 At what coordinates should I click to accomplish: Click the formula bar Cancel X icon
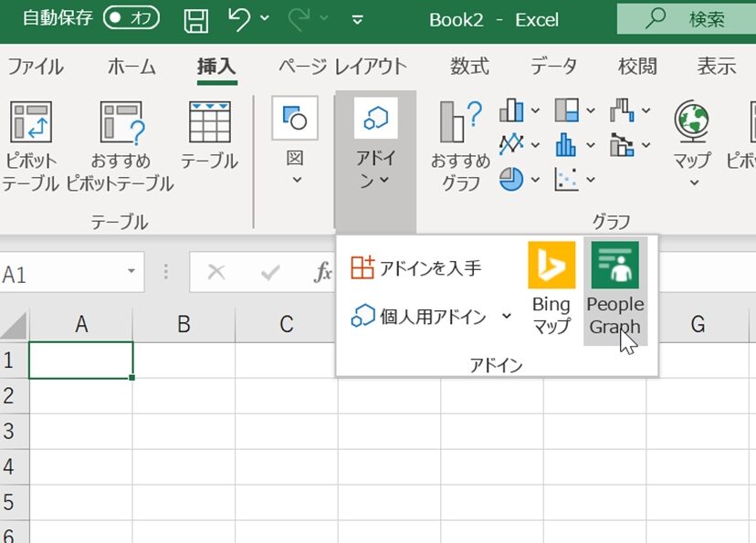coord(216,272)
